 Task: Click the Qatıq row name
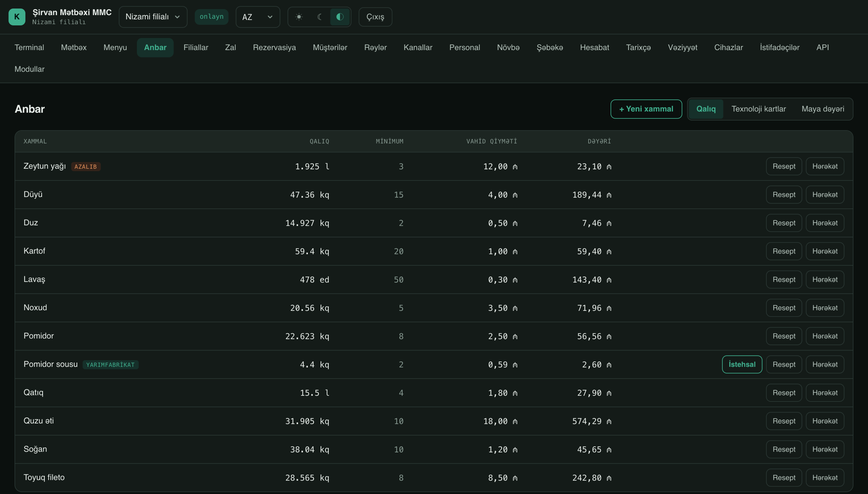pos(33,392)
